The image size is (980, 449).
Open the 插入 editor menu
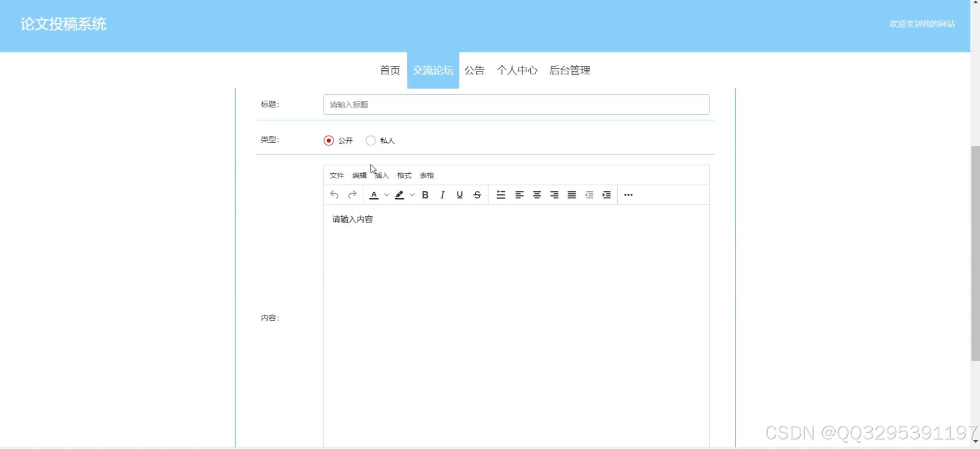pos(382,175)
